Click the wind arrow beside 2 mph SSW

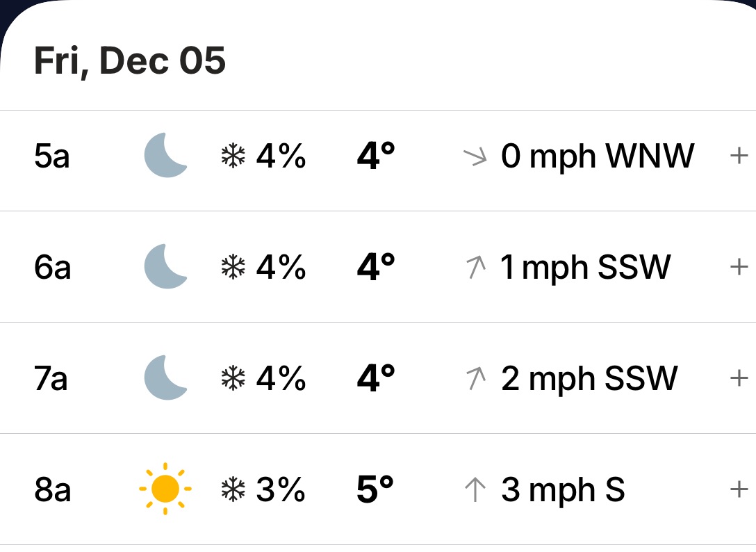click(x=475, y=378)
